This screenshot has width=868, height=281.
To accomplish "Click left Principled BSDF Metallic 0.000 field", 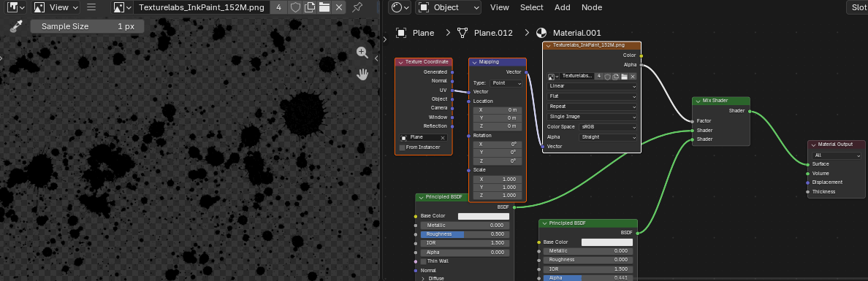I will click(x=465, y=225).
